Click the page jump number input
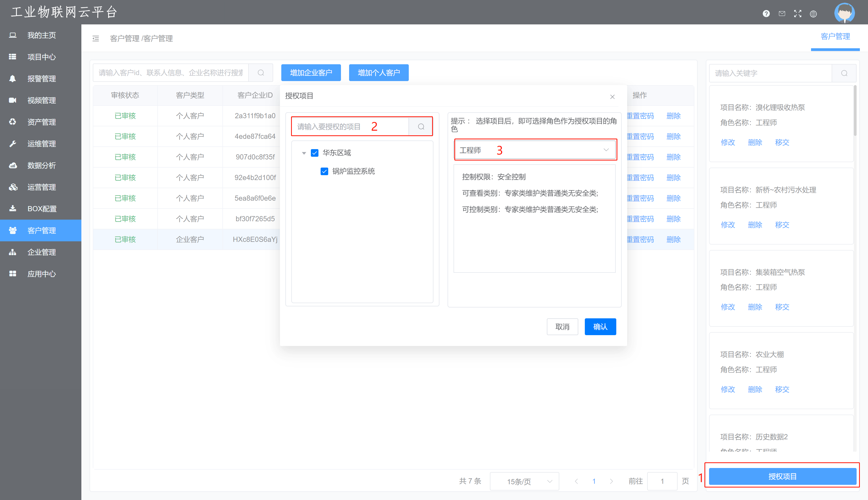868x500 pixels. (x=662, y=482)
